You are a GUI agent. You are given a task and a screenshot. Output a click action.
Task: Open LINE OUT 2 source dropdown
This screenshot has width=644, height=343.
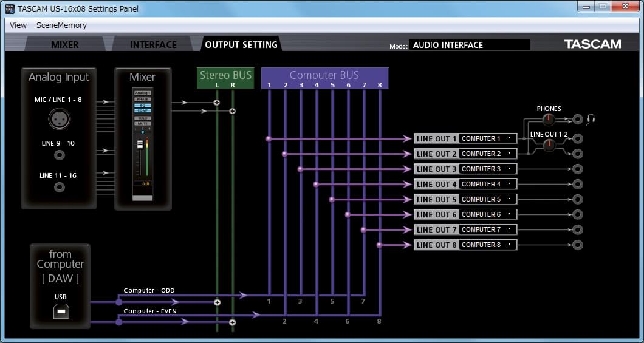click(x=487, y=154)
